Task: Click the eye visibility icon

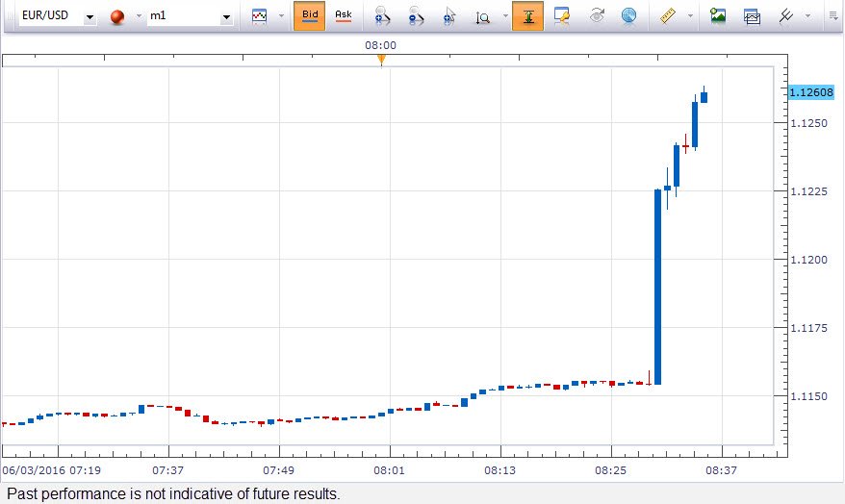Action: click(x=596, y=15)
